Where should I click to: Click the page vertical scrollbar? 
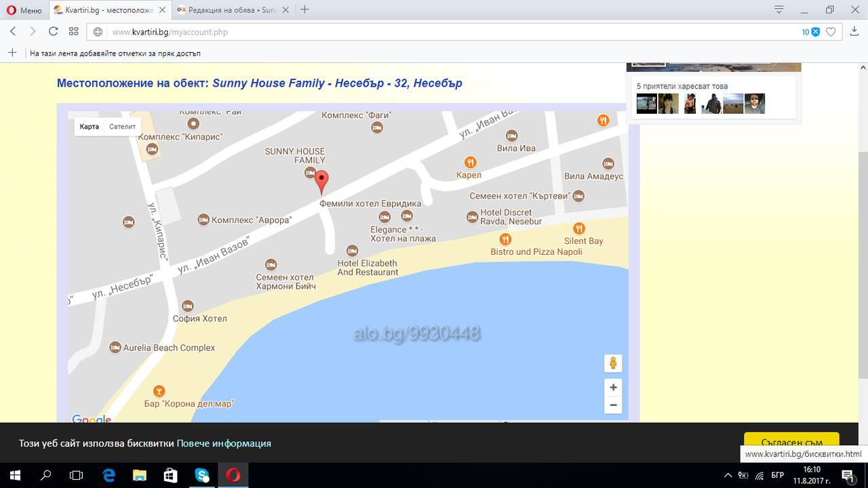[x=863, y=264]
